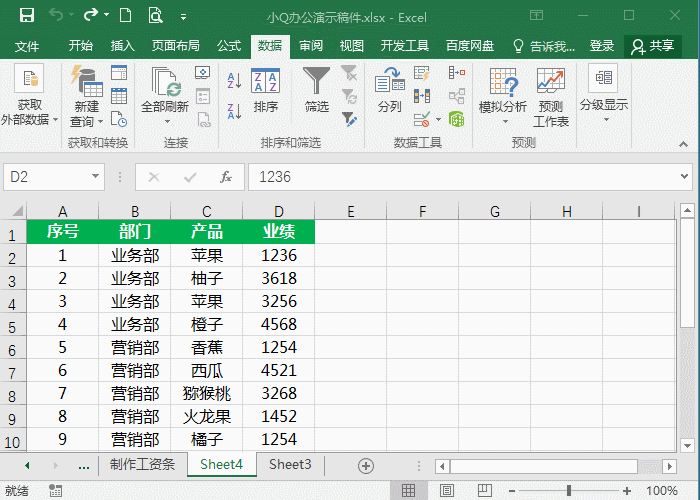Click the Advanced filter icon
Viewport: 700px width, 500px height.
click(x=349, y=119)
